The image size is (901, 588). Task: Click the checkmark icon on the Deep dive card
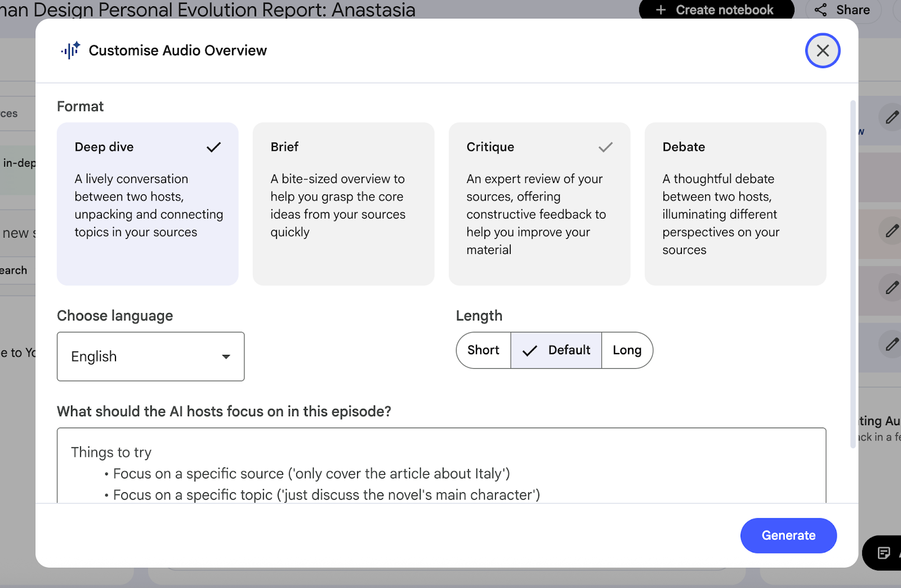213,146
